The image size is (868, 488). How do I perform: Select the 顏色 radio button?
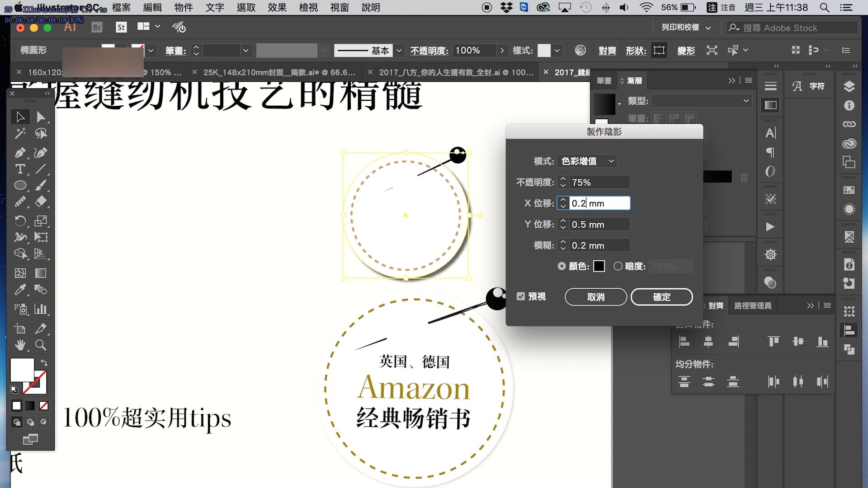(x=561, y=266)
